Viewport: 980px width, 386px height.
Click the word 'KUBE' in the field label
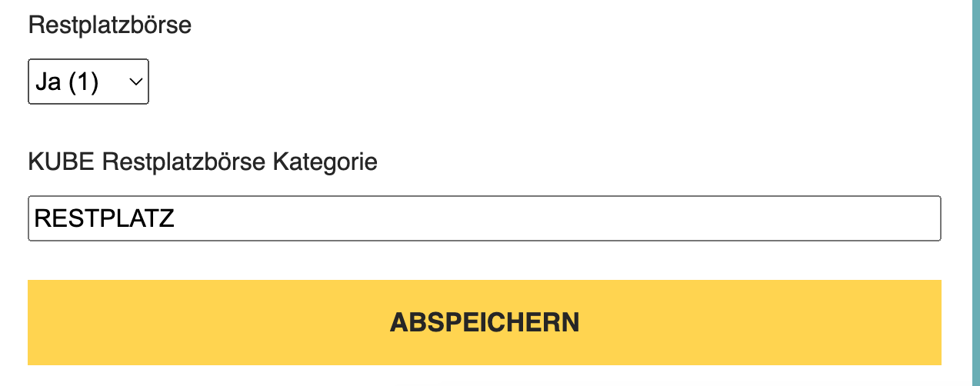(62, 162)
